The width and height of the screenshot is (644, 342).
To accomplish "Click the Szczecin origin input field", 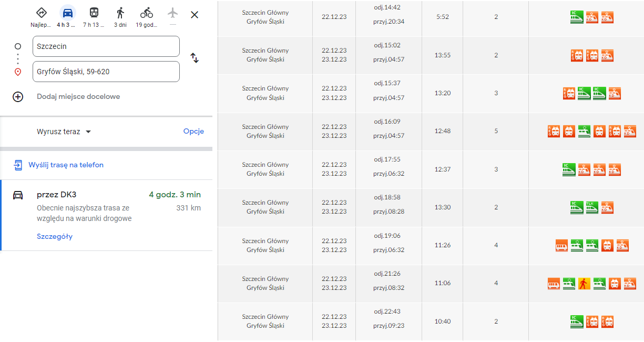I will [x=106, y=46].
